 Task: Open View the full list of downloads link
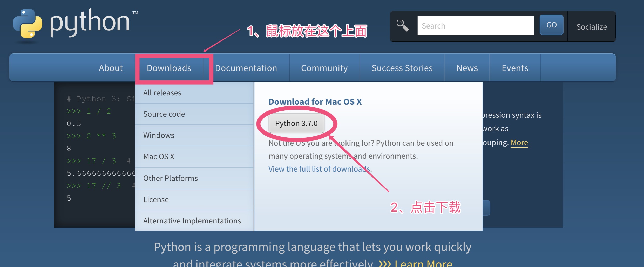coord(319,169)
